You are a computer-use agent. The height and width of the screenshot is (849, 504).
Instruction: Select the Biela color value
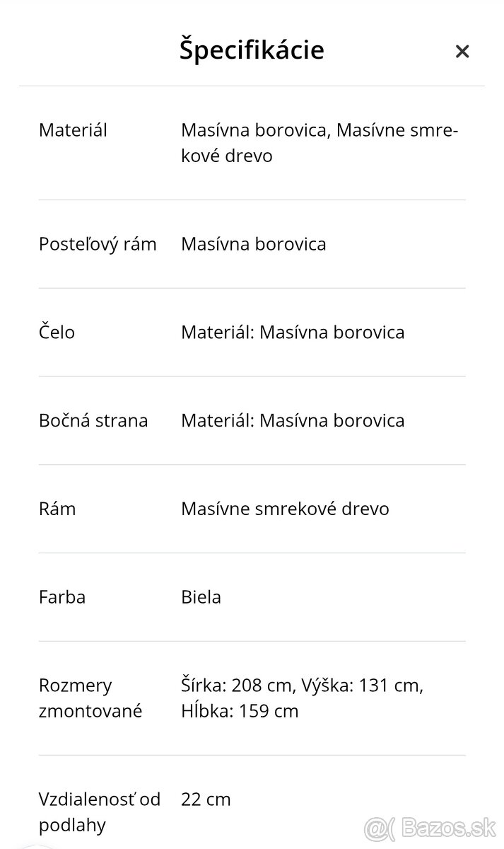point(201,596)
